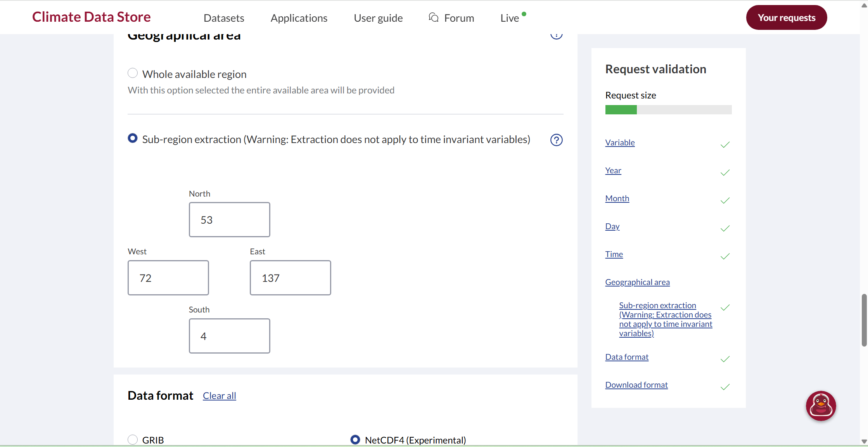This screenshot has width=868, height=447.
Task: Click the Geographical area info icon
Action: [556, 36]
